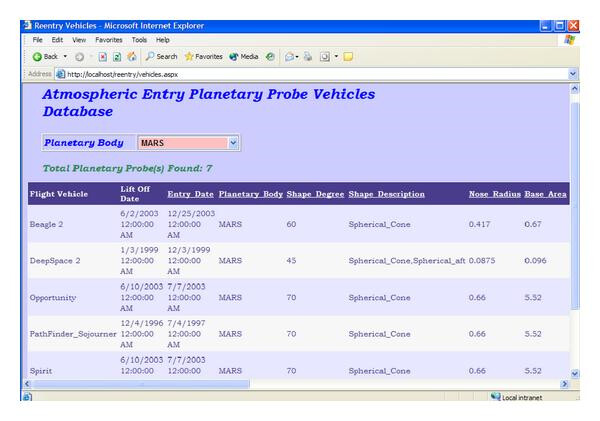Viewport: 600px width, 421px height.
Task: Click the page icon in the address bar
Action: tap(60, 74)
